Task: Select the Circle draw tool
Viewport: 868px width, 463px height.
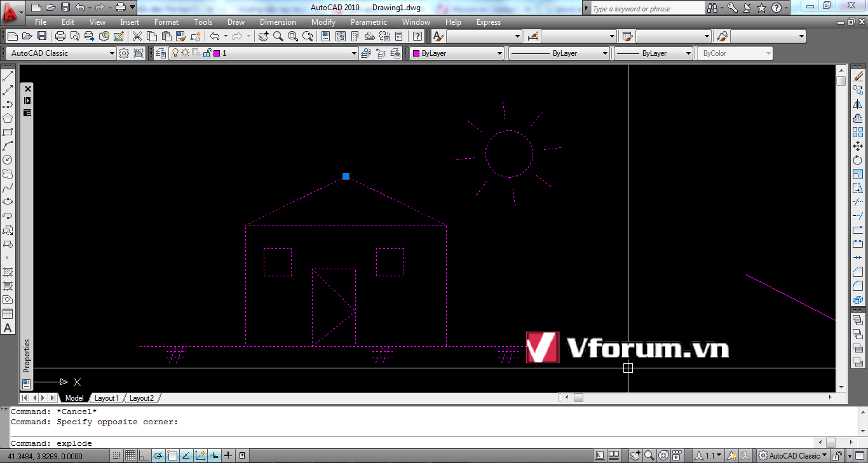Action: click(8, 160)
